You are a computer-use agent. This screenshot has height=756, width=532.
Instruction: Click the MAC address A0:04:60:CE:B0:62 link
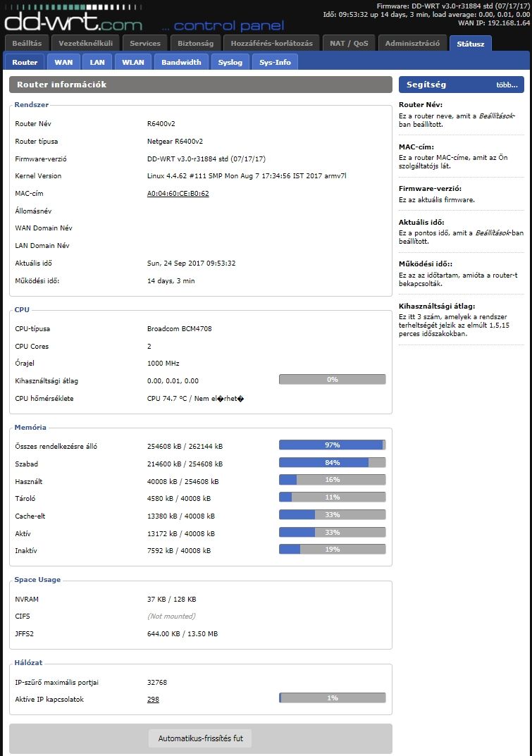tap(178, 193)
